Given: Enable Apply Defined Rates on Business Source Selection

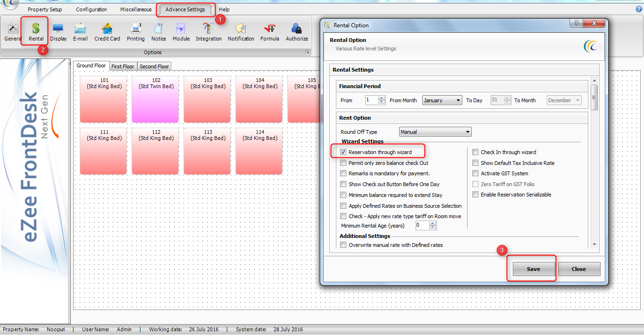Looking at the screenshot, I should [343, 206].
